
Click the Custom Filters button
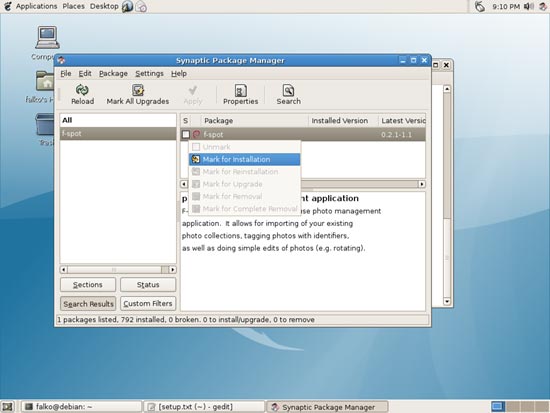tap(148, 304)
